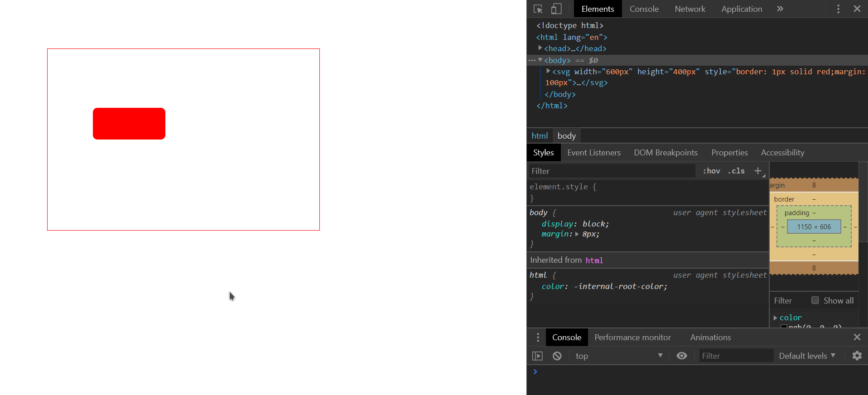Focus the console prompt line
Viewport: 868px width, 395px height.
698,371
